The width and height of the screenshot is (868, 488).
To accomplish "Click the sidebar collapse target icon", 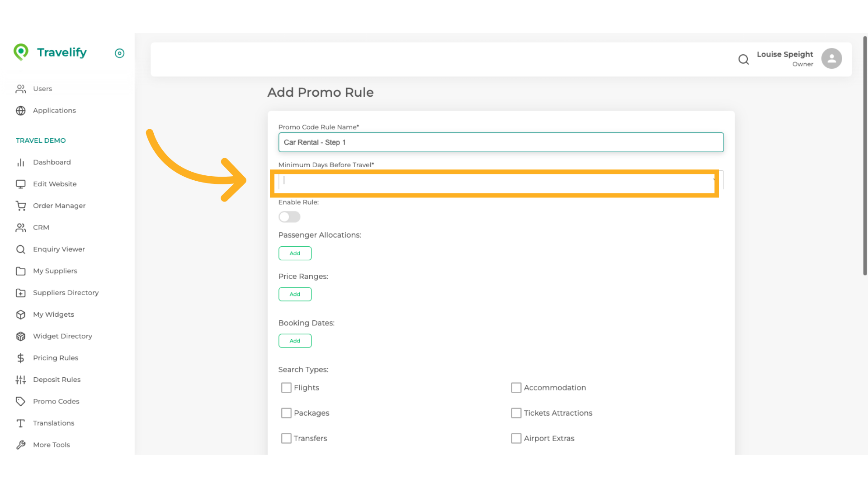I will pyautogui.click(x=119, y=53).
